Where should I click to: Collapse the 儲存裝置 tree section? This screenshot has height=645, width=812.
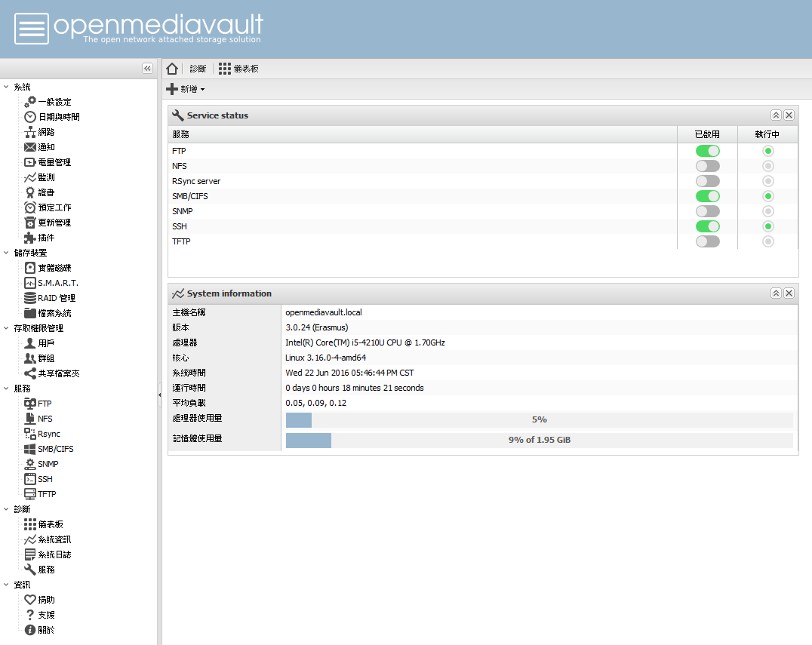click(6, 253)
